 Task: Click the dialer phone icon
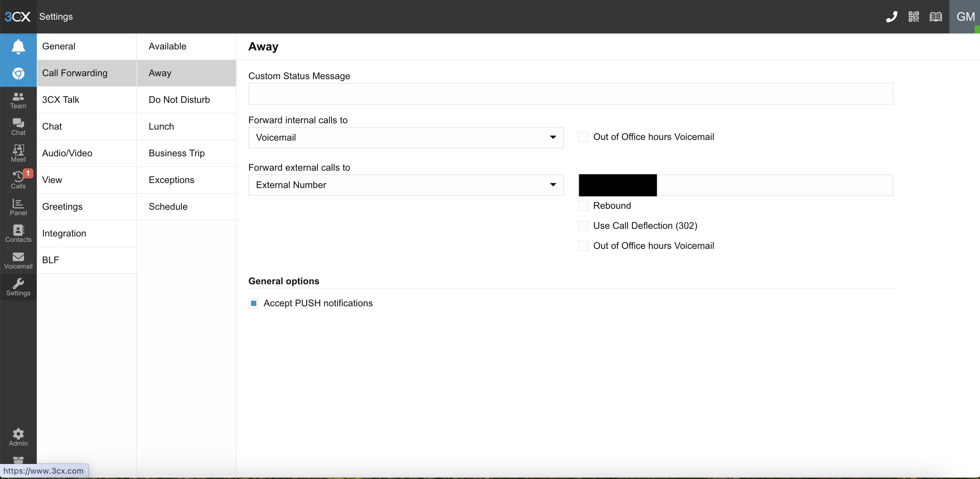click(x=891, y=17)
